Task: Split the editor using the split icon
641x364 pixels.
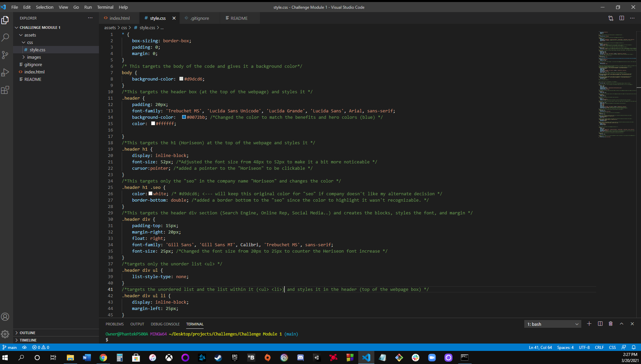Action: coord(622,18)
